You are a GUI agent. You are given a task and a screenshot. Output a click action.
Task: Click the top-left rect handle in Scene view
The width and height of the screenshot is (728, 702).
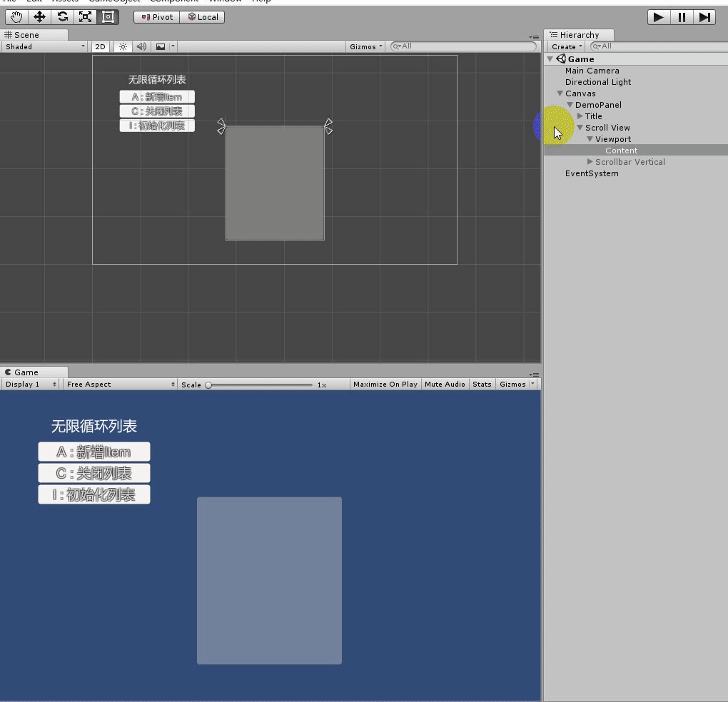click(221, 126)
